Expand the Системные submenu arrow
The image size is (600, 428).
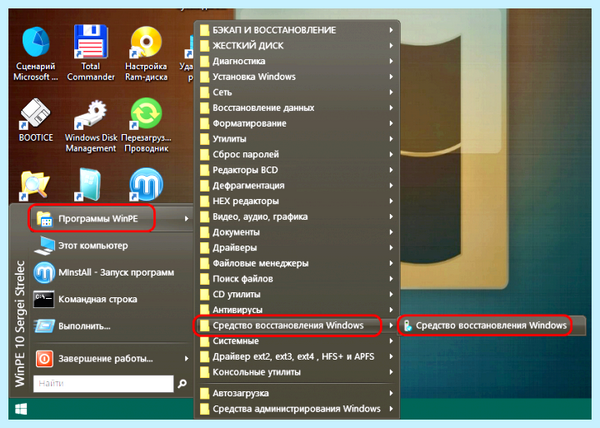tap(391, 341)
